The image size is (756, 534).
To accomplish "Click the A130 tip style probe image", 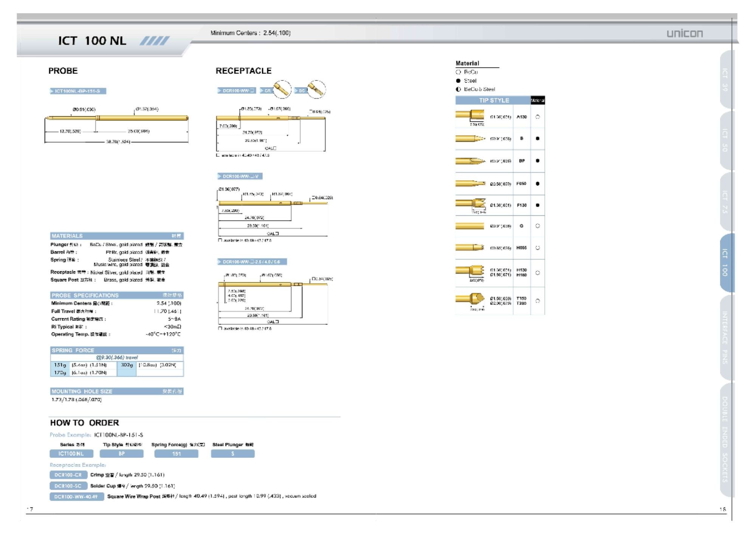I will [x=470, y=115].
